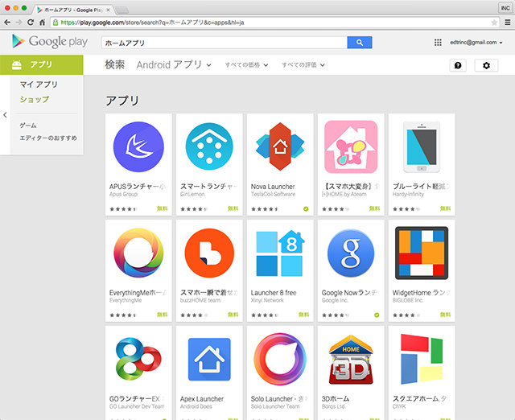Open ショップ in the sidebar
The image size is (515, 420).
tap(35, 99)
